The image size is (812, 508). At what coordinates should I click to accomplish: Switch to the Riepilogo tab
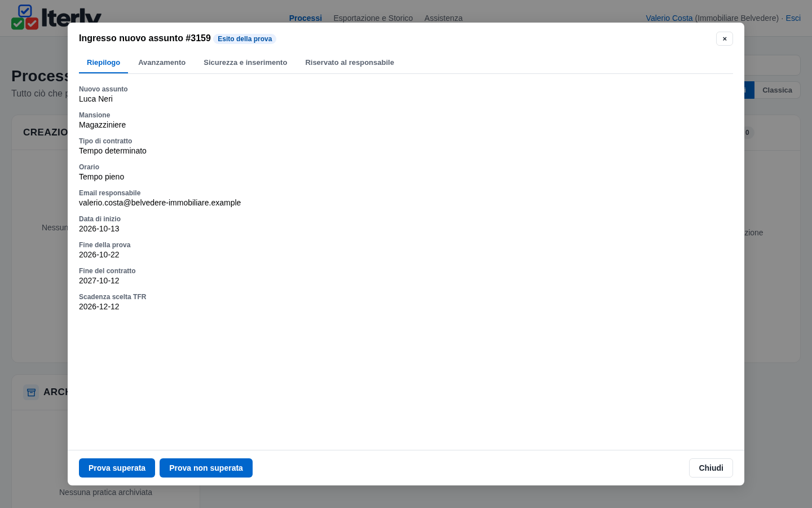(103, 63)
